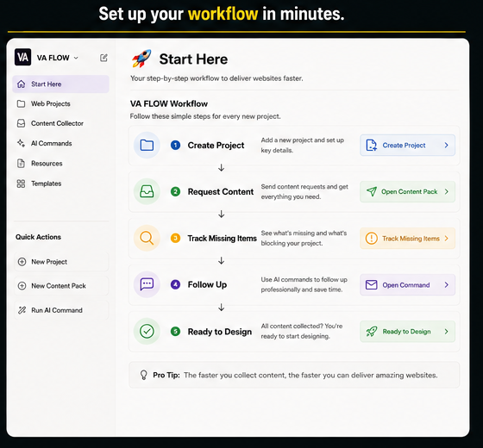Click the green Ready to Design button
Viewport: 483px width, 448px height.
(x=407, y=332)
